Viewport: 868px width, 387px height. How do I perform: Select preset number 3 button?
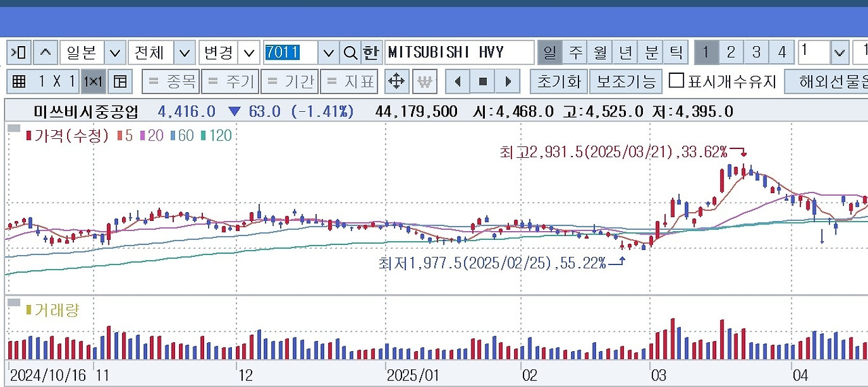click(x=756, y=52)
